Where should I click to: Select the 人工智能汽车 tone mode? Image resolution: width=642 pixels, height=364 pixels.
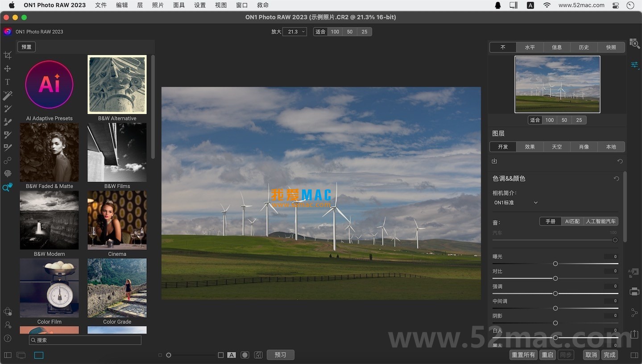(x=601, y=221)
